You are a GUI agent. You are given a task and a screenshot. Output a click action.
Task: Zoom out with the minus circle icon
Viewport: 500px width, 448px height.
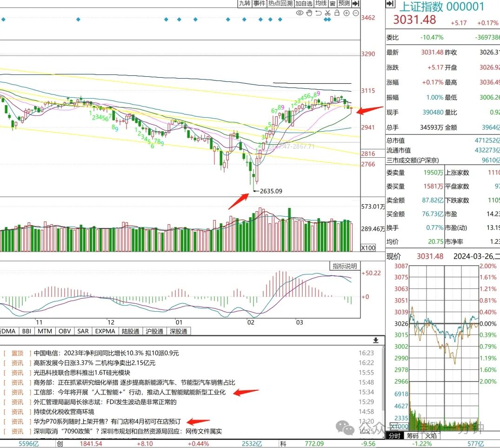point(356,13)
